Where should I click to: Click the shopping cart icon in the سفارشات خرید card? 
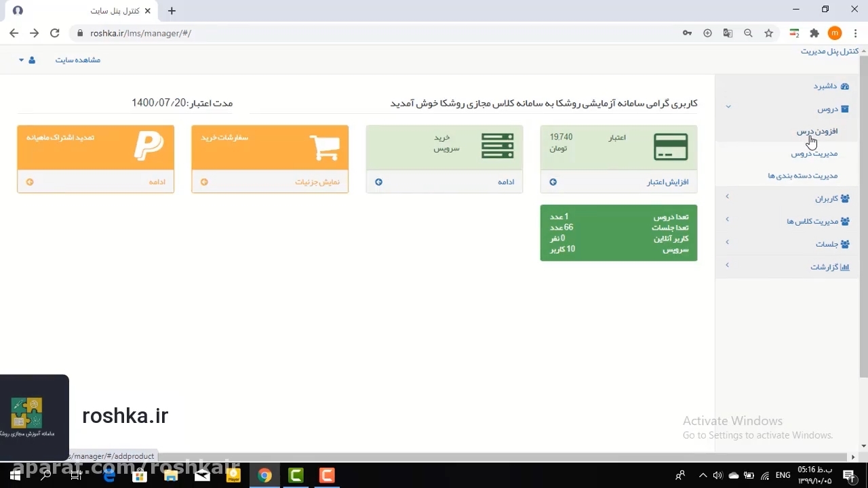click(x=324, y=147)
